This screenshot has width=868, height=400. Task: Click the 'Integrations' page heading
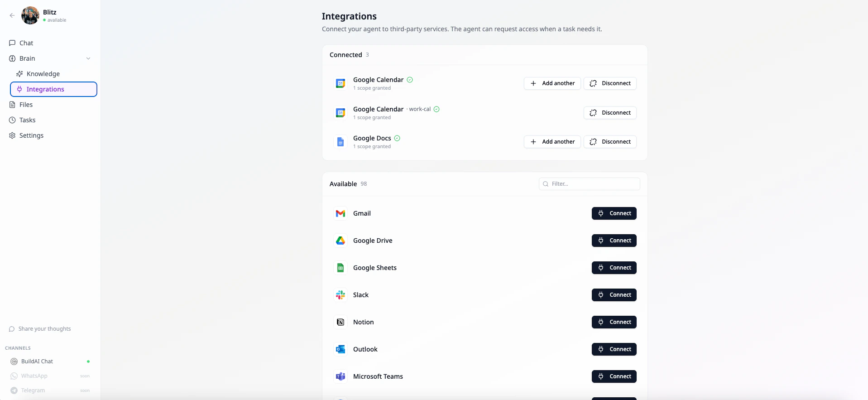(349, 16)
